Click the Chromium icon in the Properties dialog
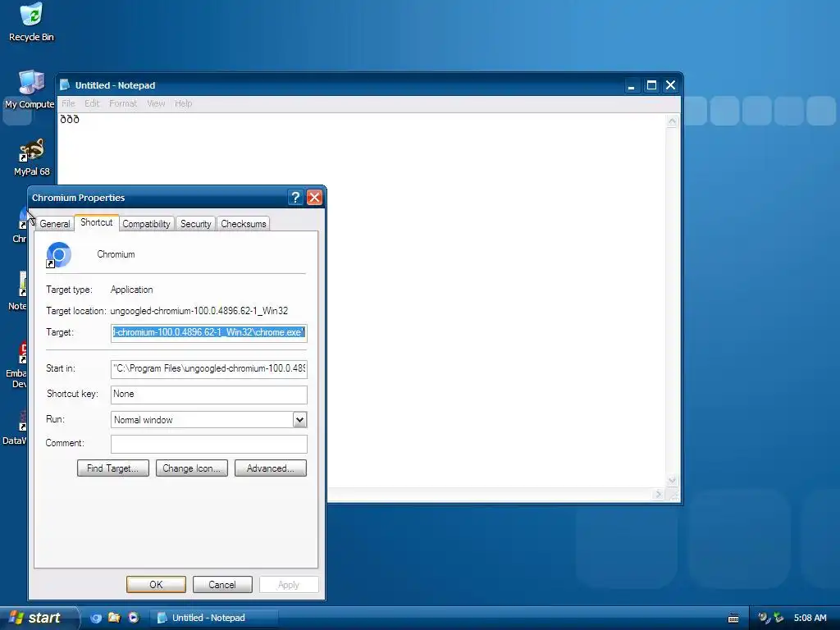Viewport: 840px width, 630px height. tap(58, 255)
